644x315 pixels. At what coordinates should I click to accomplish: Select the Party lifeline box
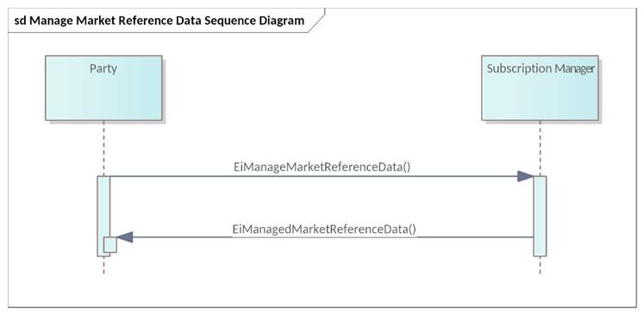(103, 88)
